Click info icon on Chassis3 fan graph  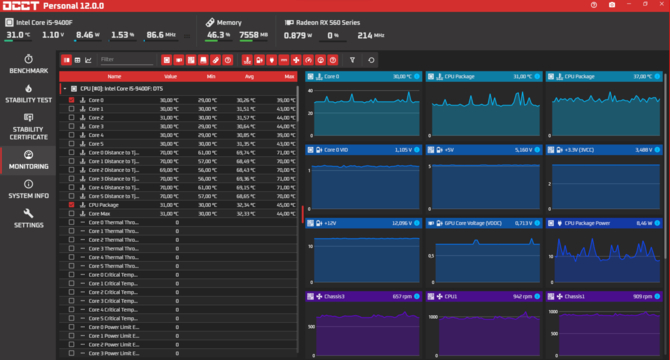point(417,296)
